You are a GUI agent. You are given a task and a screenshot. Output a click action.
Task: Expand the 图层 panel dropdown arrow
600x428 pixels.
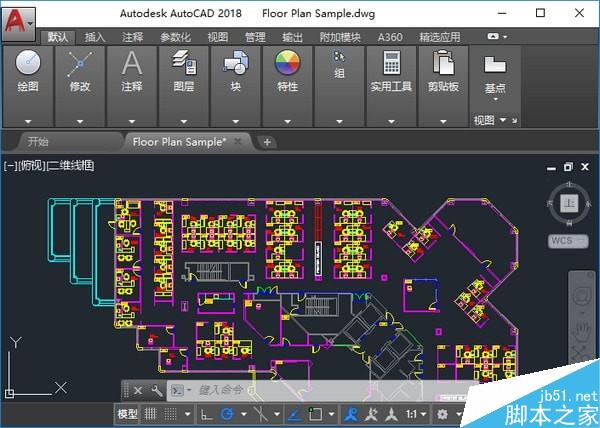(x=184, y=122)
